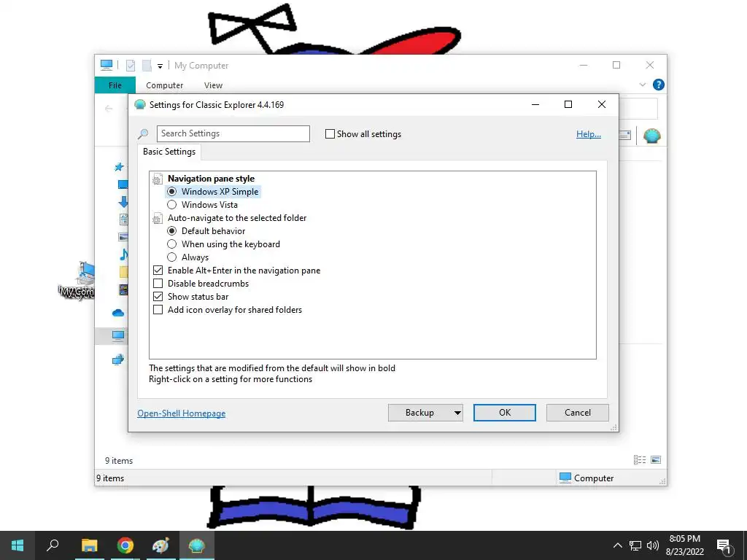Select Always auto-navigate option
747x560 pixels.
pyautogui.click(x=172, y=257)
